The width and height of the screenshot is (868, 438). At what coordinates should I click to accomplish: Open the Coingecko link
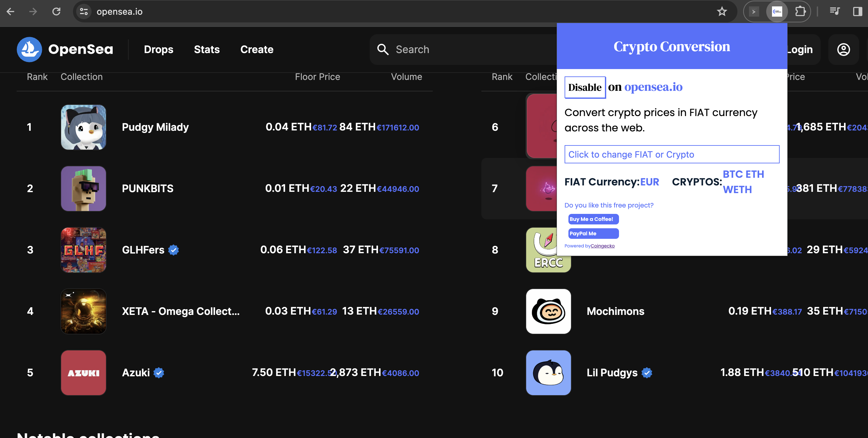pos(602,246)
